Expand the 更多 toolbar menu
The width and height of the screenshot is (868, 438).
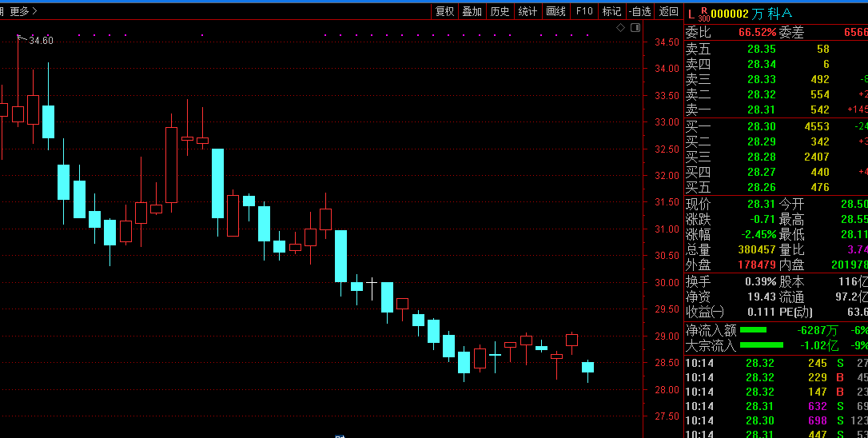[24, 11]
